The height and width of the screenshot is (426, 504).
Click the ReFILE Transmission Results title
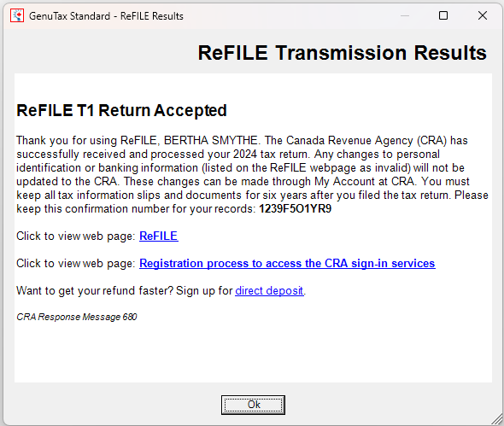[x=342, y=53]
